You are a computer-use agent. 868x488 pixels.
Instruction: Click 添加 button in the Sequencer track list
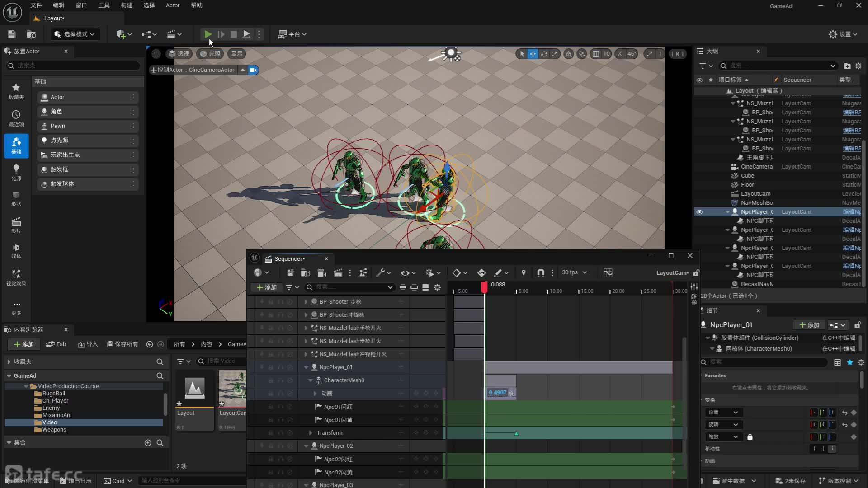[x=266, y=287]
